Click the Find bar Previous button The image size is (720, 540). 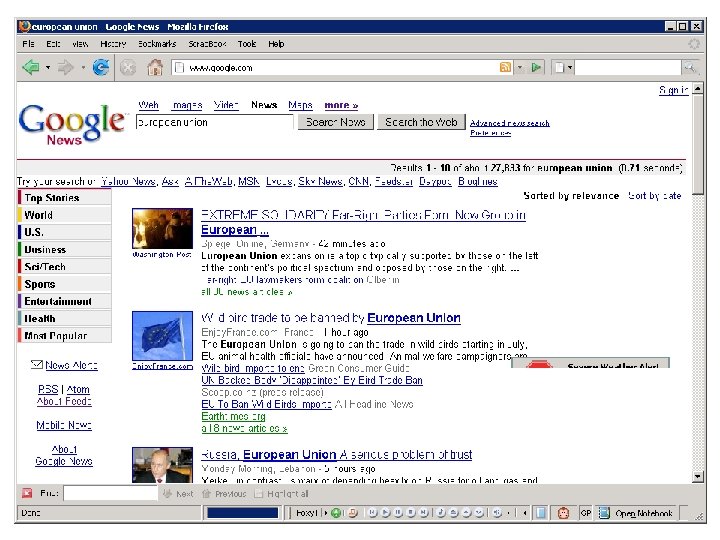click(224, 494)
